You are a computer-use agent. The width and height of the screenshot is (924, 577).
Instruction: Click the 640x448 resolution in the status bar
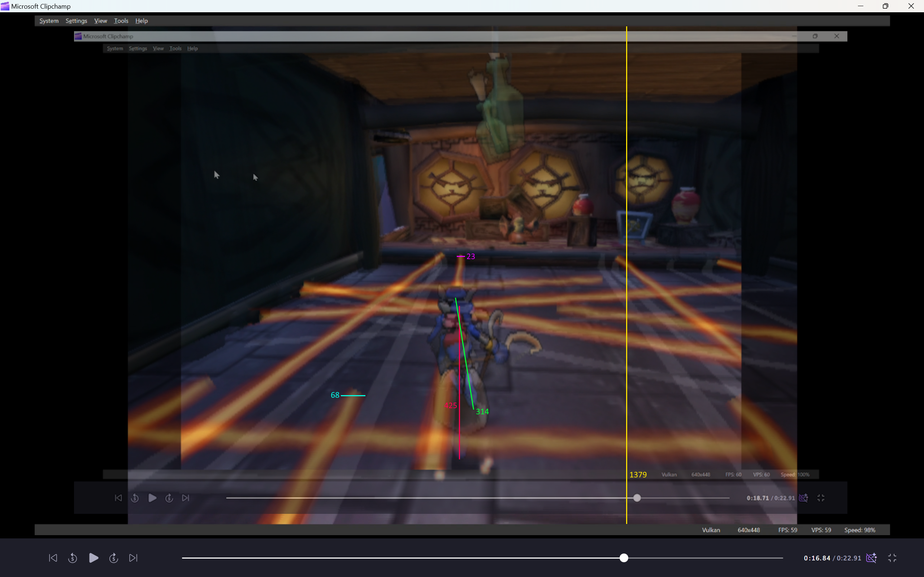(749, 530)
